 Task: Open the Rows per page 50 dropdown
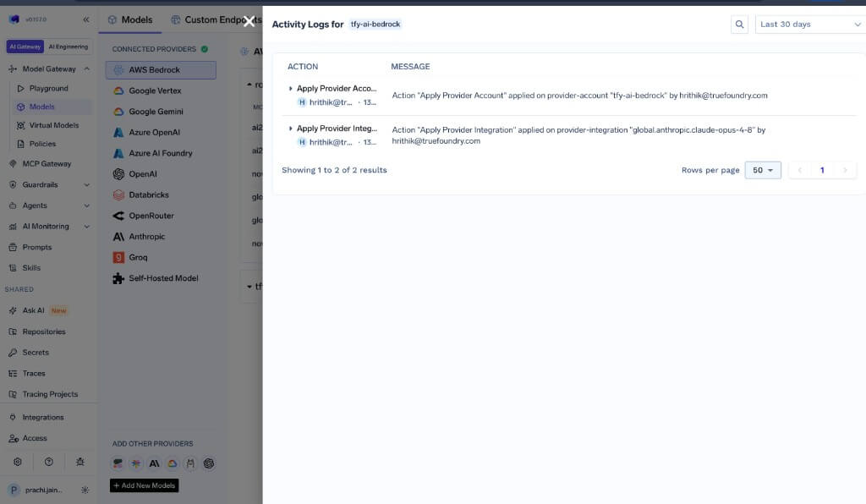[x=763, y=170]
